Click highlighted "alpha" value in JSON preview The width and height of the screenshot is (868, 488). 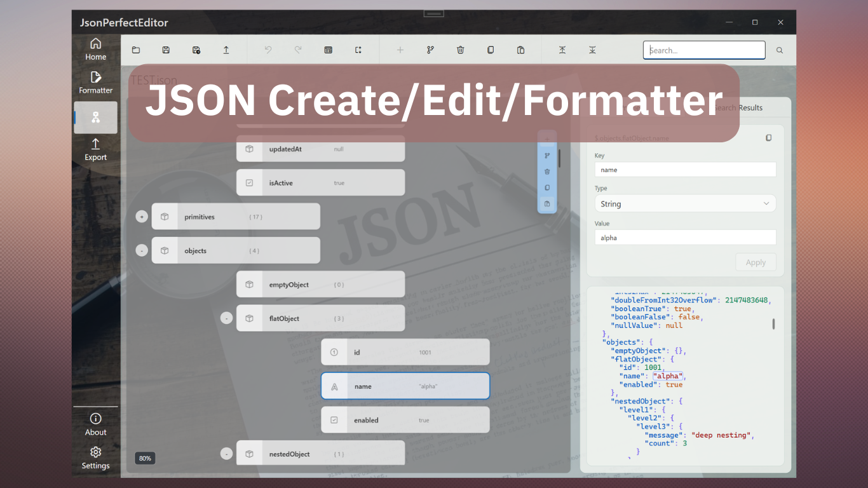668,376
